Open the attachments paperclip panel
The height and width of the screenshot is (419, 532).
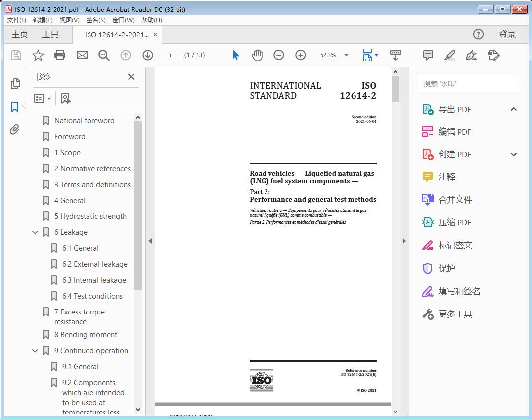(15, 130)
